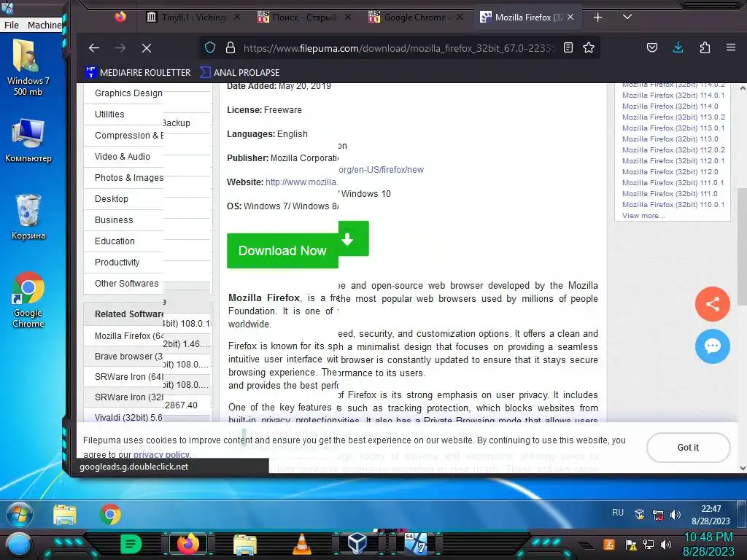
Task: Open the extensions puzzle icon
Action: pyautogui.click(x=705, y=47)
